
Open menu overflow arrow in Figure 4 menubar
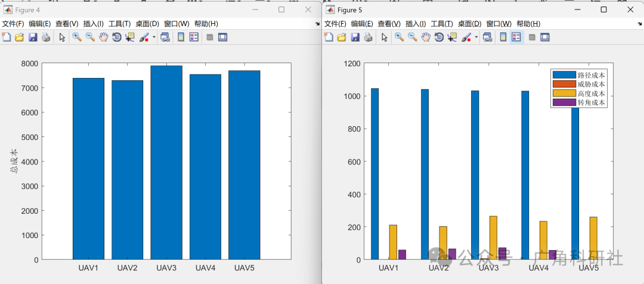317,24
